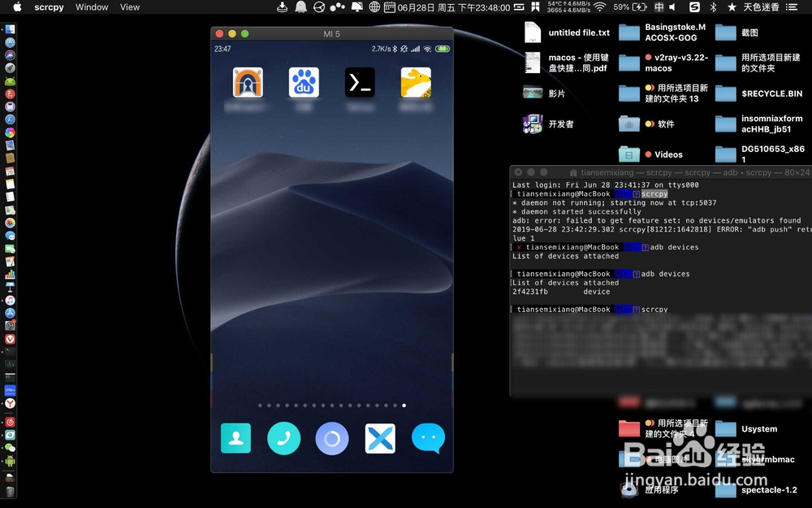
Task: Click the MI 5 window title
Action: point(331,33)
